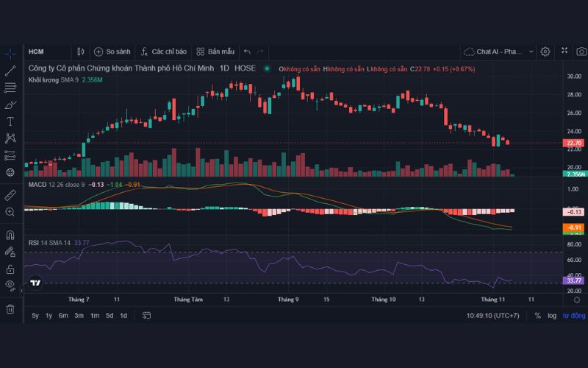Select the Text annotation tool
The image size is (588, 368).
10,121
